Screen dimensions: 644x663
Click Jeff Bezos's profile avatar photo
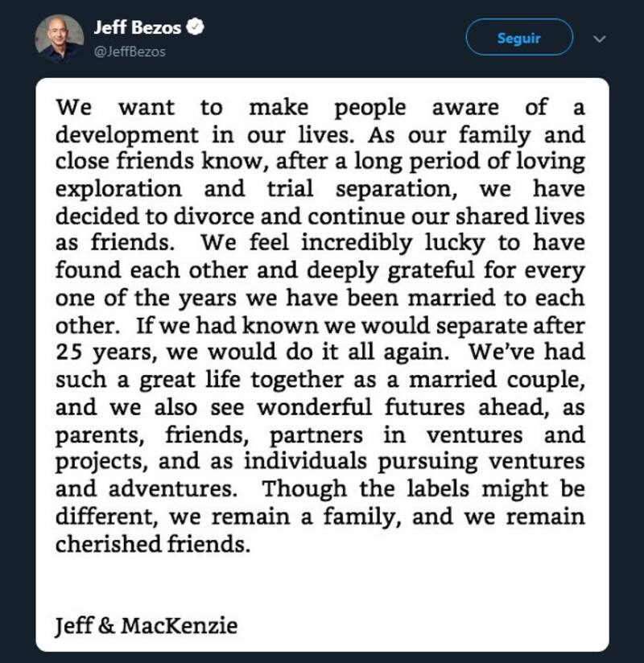[60, 38]
